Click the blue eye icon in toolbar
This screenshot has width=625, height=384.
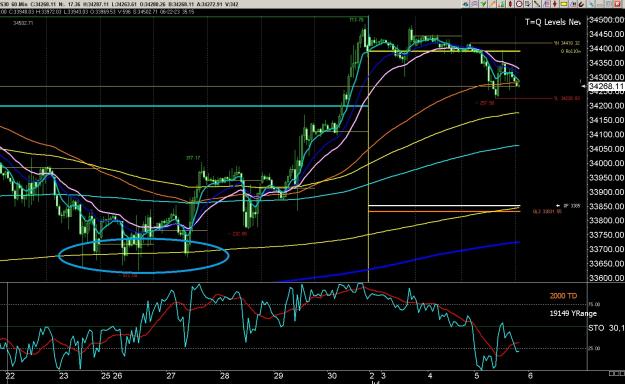(466, 4)
